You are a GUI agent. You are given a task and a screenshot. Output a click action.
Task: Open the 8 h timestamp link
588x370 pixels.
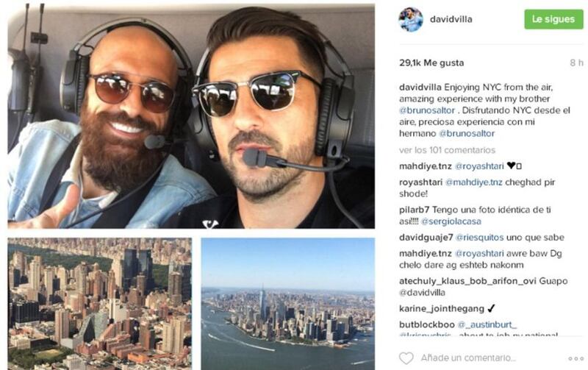coord(576,63)
